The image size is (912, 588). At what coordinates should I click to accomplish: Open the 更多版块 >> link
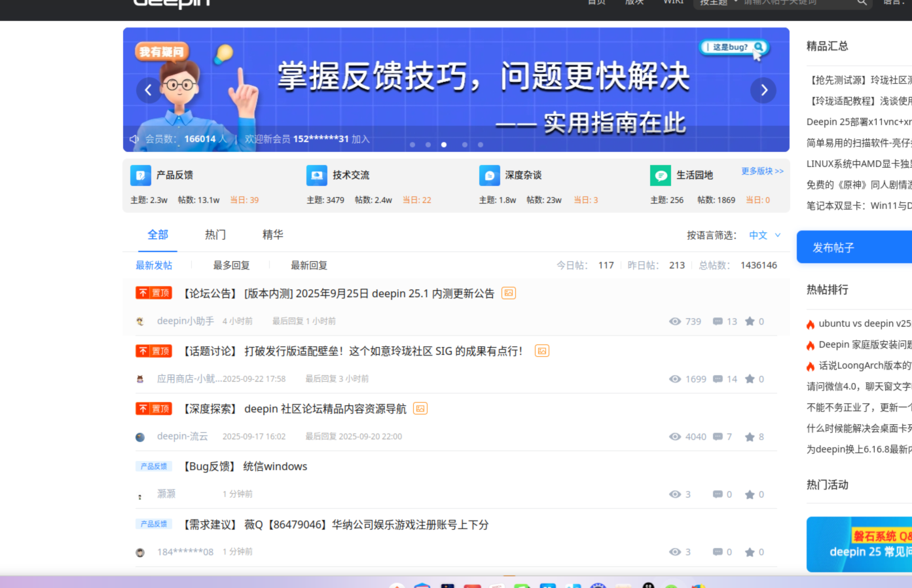(x=762, y=171)
